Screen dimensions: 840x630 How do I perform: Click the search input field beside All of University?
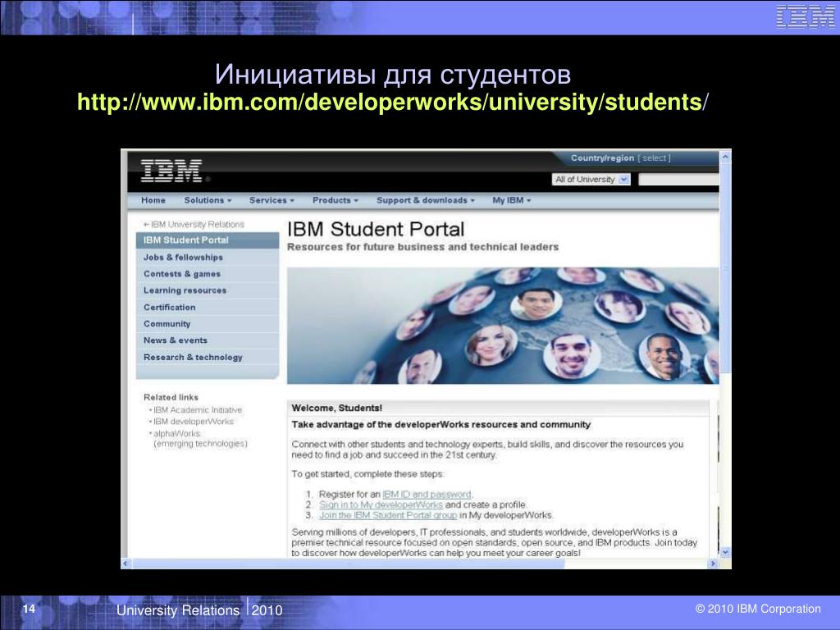click(678, 180)
